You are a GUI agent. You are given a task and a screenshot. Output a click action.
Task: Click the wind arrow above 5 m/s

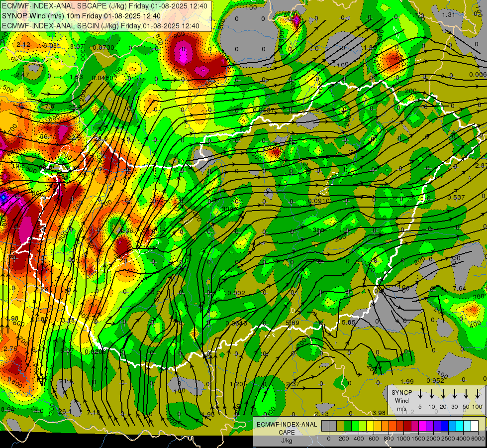(x=420, y=394)
